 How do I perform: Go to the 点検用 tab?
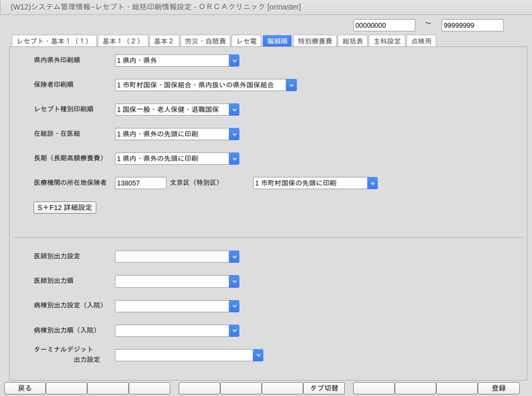(421, 41)
